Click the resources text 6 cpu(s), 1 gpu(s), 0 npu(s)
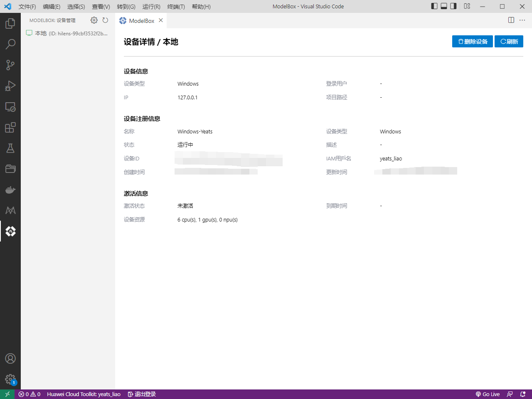This screenshot has height=399, width=532. [207, 219]
